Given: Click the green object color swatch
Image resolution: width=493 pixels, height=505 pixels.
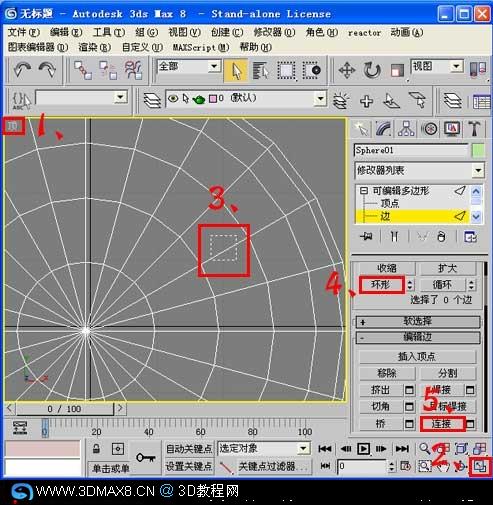Looking at the screenshot, I should pos(478,151).
